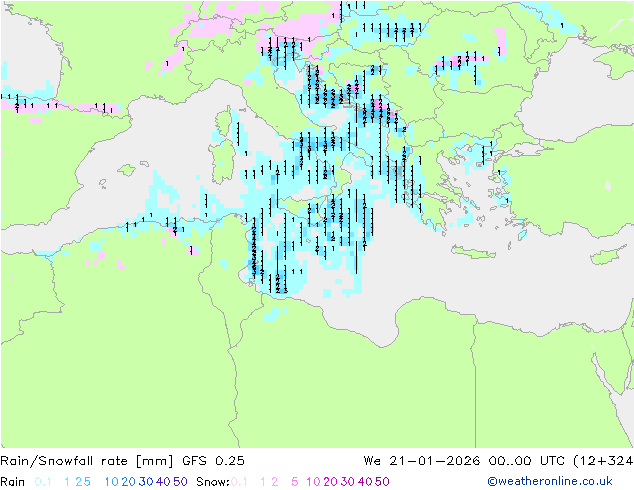634x490 pixels.
Task: Select the Rain legend value 1
Action: pos(67,482)
